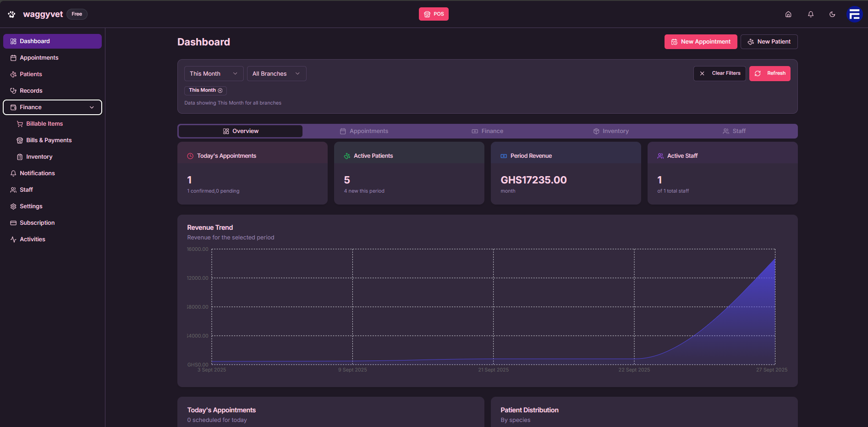
Task: Clear all filters with the X button
Action: 703,73
